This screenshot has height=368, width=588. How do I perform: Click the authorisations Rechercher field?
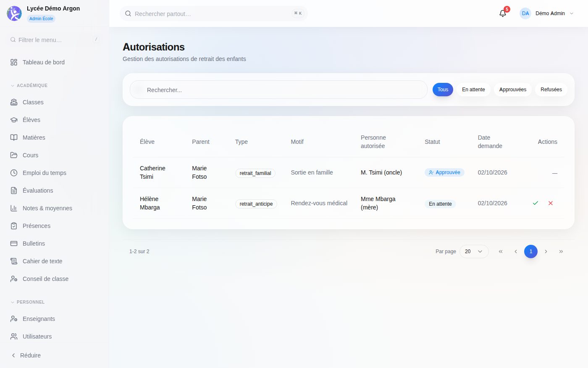(x=278, y=90)
